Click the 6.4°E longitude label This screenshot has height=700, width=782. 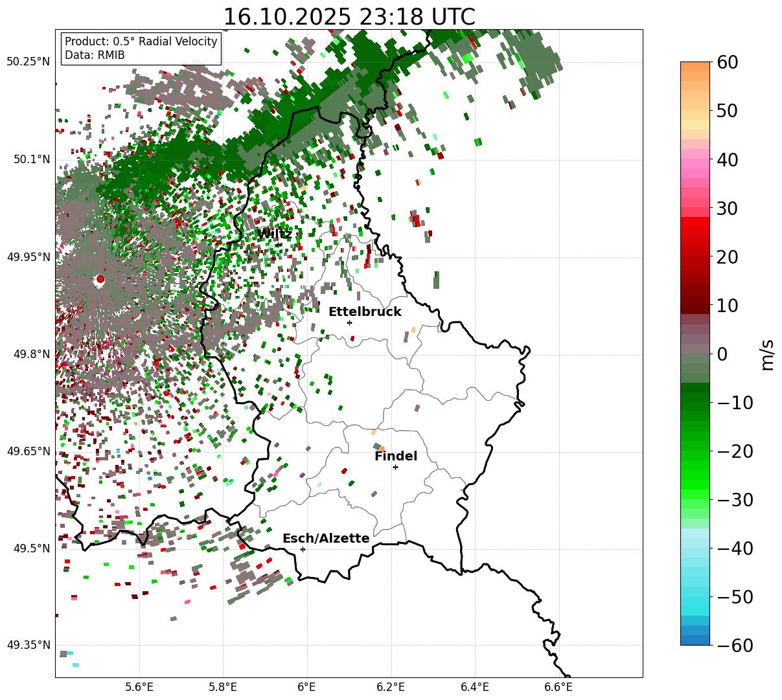point(474,686)
